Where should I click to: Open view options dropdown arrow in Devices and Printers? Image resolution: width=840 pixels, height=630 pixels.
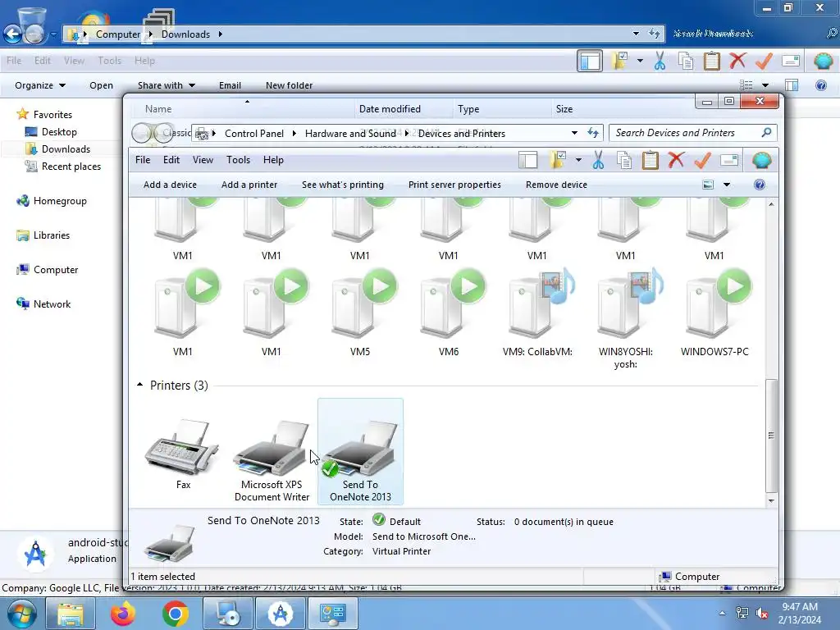pyautogui.click(x=727, y=185)
